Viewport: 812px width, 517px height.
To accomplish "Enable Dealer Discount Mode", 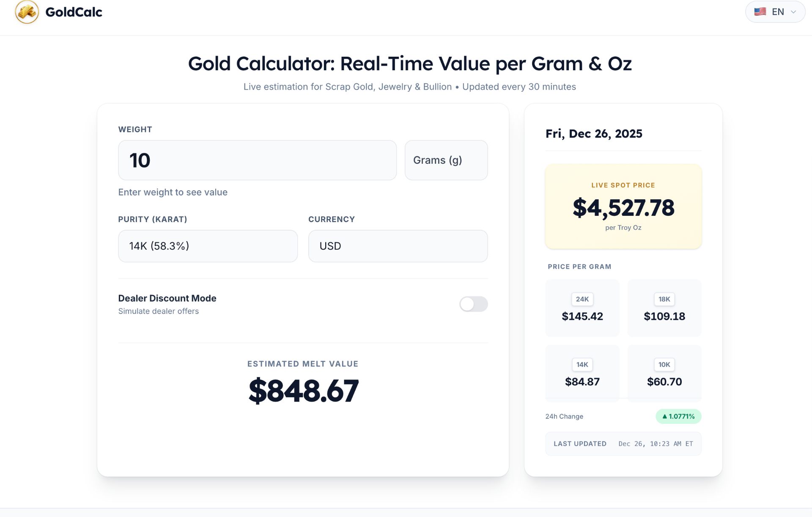I will (473, 304).
